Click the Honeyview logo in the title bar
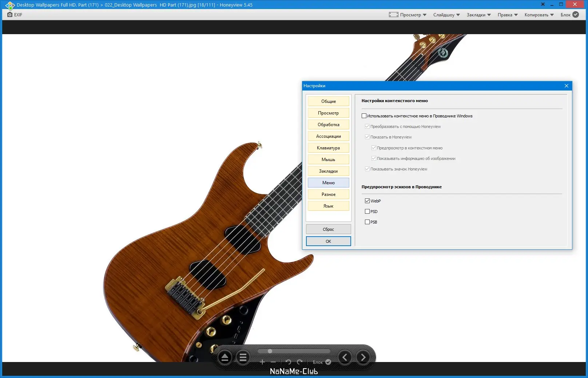Viewport: 588px width, 378px height. pyautogui.click(x=10, y=5)
